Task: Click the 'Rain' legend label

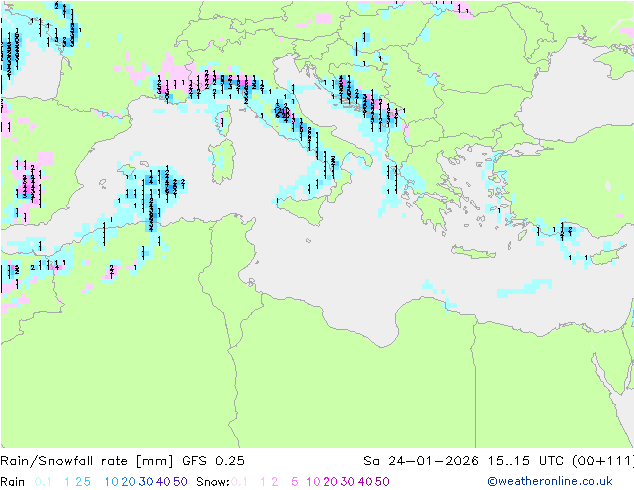Action: click(13, 482)
